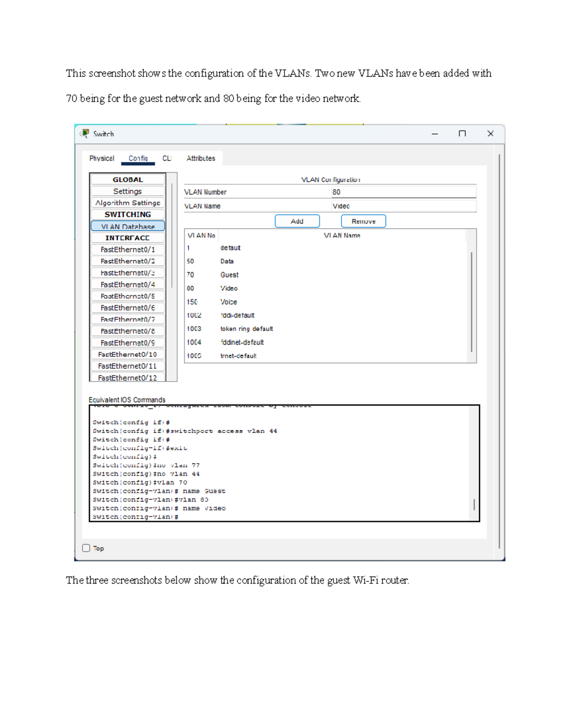Open Algorithm Settings
The image size is (563, 728).
tap(127, 203)
